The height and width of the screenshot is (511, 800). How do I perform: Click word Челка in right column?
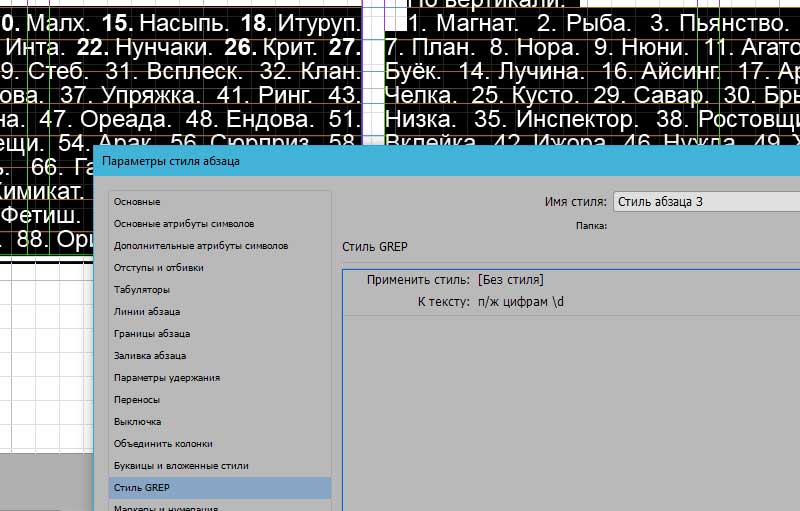pyautogui.click(x=419, y=95)
